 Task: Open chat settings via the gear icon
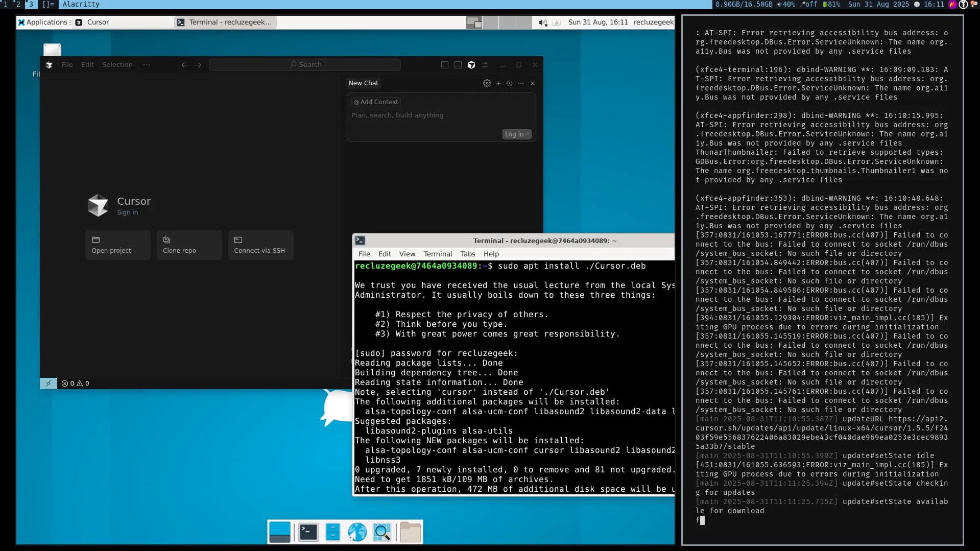point(487,83)
